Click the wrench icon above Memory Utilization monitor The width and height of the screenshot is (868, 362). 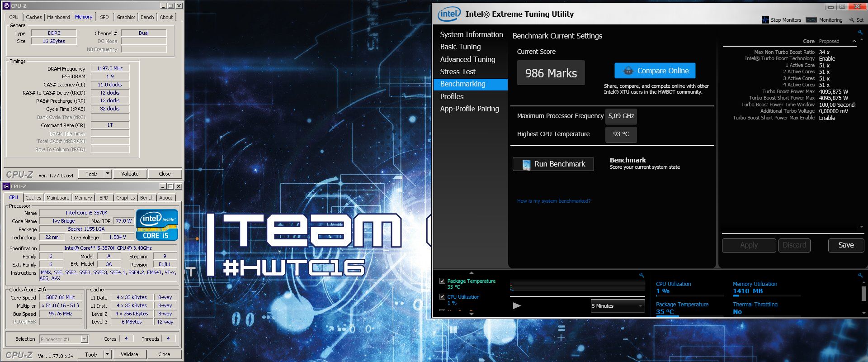pyautogui.click(x=860, y=275)
